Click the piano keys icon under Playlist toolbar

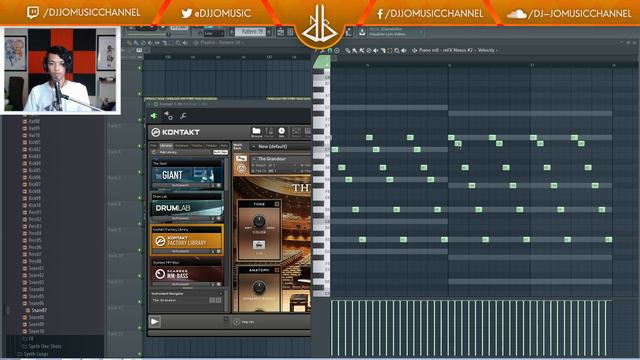[x=139, y=50]
